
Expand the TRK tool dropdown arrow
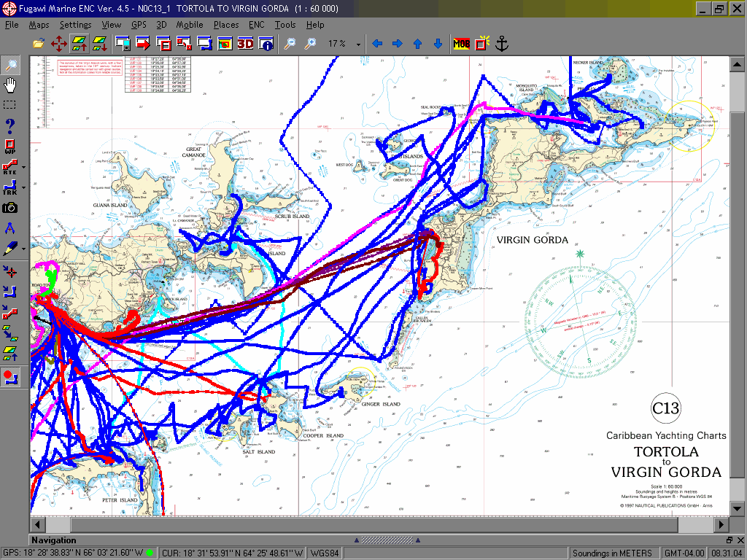[x=23, y=187]
